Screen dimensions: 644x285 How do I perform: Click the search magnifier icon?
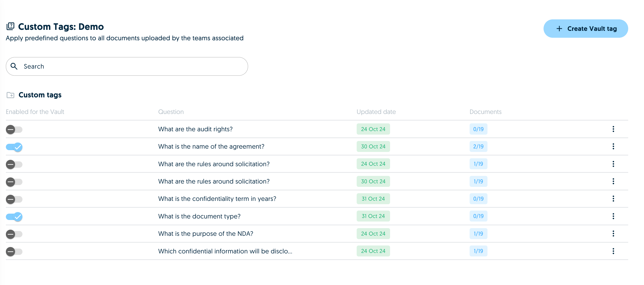tap(14, 66)
